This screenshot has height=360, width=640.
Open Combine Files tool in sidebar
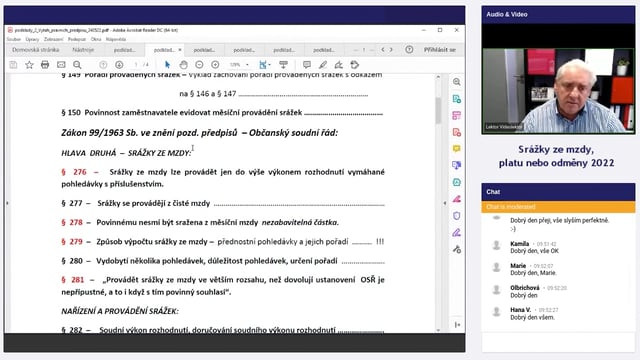pos(457,165)
